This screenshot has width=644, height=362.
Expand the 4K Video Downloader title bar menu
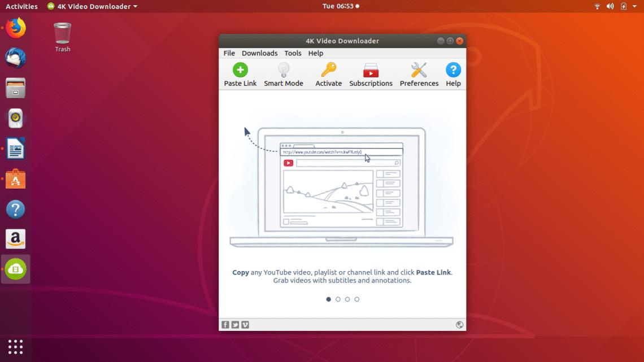pos(92,6)
